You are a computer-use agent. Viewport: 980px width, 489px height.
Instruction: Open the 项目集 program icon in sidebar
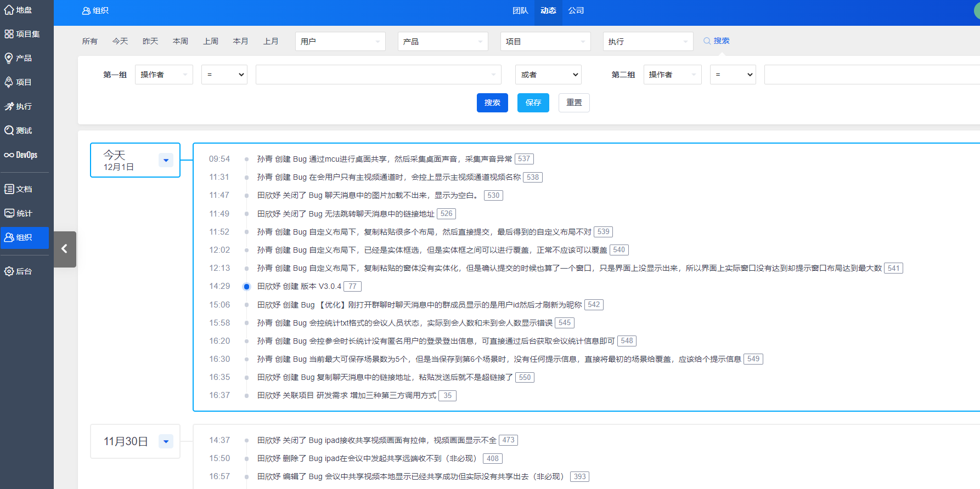pos(9,34)
